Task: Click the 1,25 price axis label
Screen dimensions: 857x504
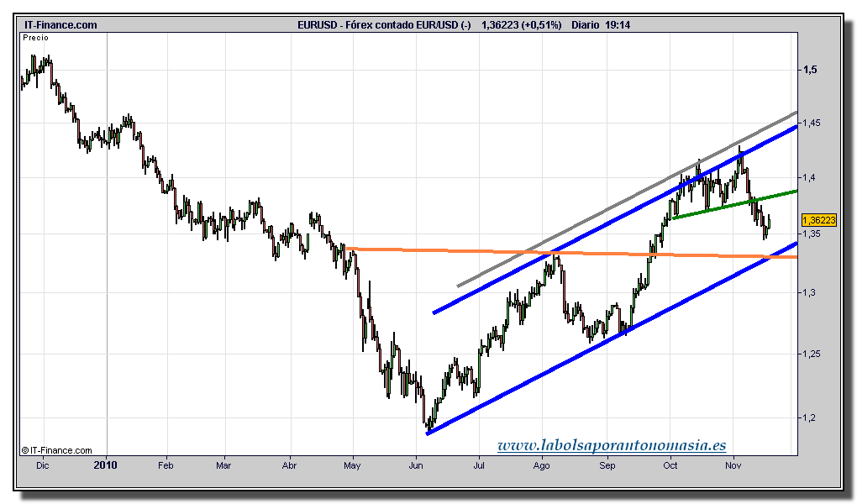Action: (812, 354)
